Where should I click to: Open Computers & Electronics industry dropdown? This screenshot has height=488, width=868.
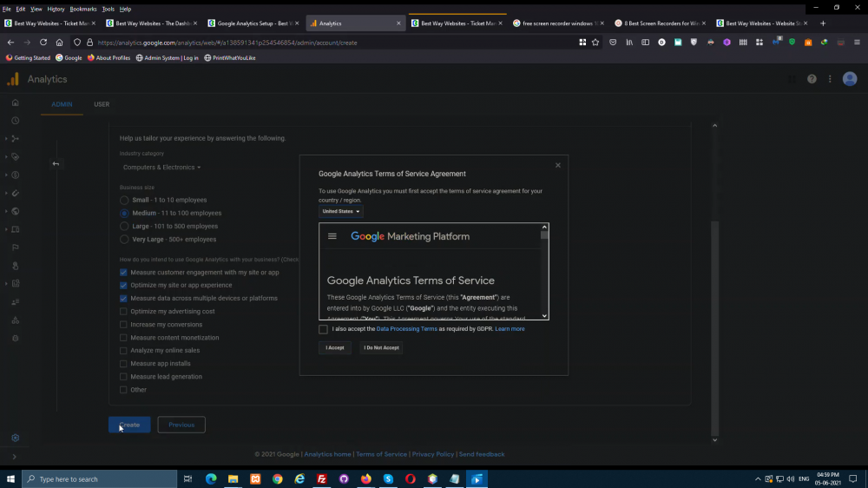coord(161,168)
